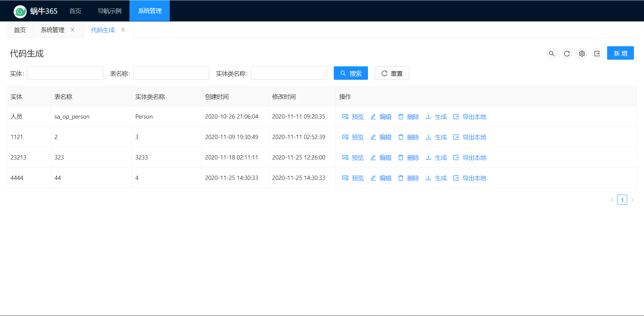This screenshot has width=644, height=316.
Task: Open 首页 in top navigation
Action: click(x=75, y=11)
